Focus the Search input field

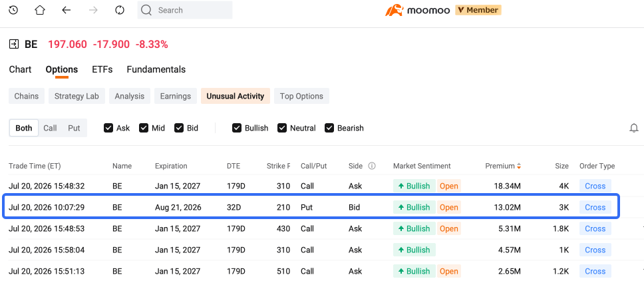185,10
